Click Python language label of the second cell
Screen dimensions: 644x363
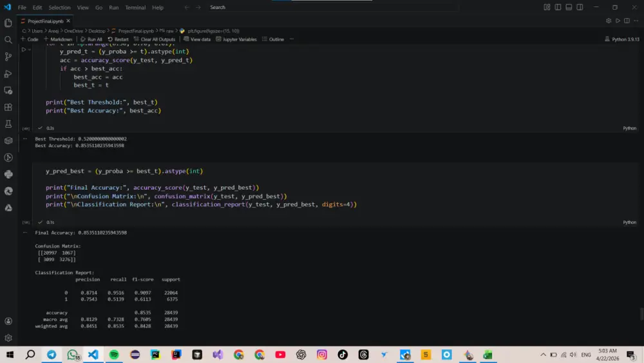point(629,222)
